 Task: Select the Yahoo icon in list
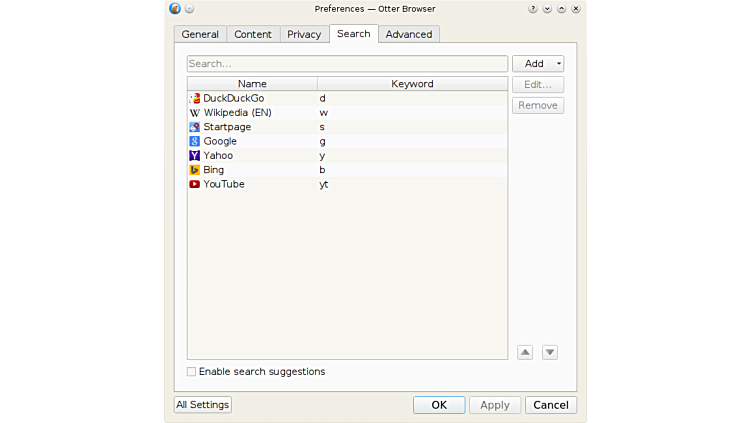pyautogui.click(x=195, y=156)
